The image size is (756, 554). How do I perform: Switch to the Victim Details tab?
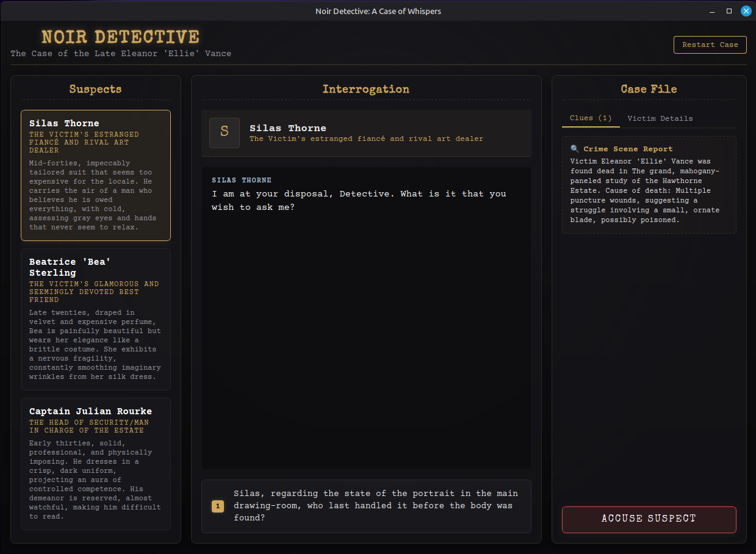click(x=660, y=118)
